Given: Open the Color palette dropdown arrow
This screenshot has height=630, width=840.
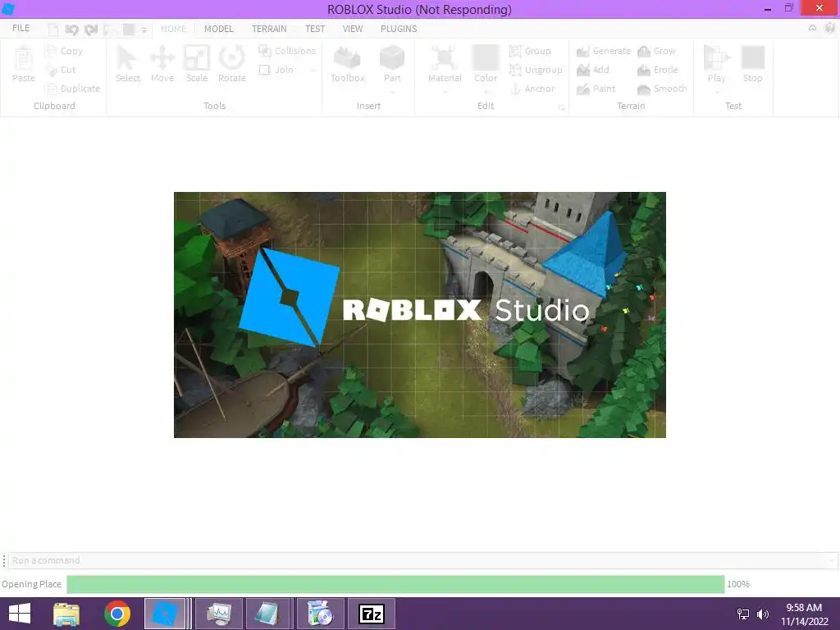Looking at the screenshot, I should [x=486, y=92].
